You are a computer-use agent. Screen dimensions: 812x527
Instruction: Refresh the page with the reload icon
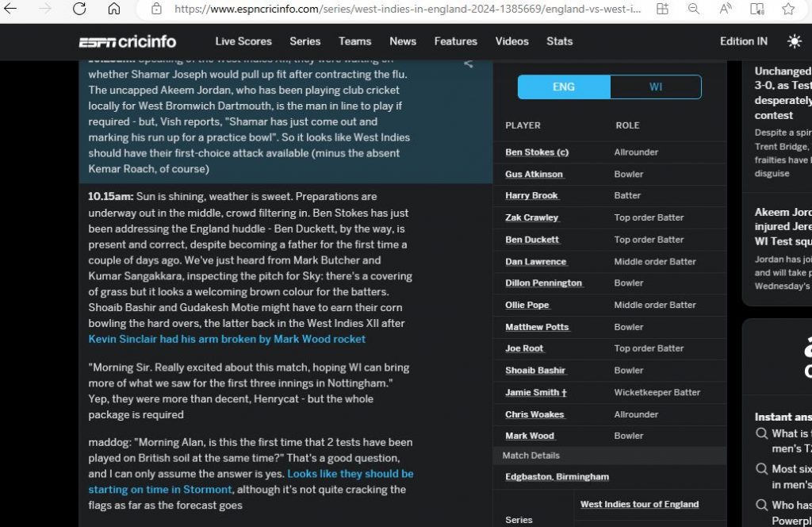click(79, 9)
